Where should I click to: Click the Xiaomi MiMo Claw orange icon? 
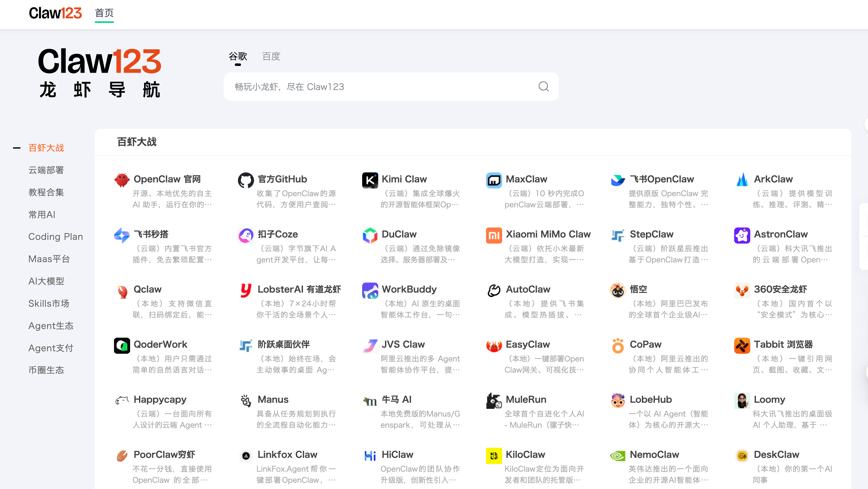(x=494, y=235)
